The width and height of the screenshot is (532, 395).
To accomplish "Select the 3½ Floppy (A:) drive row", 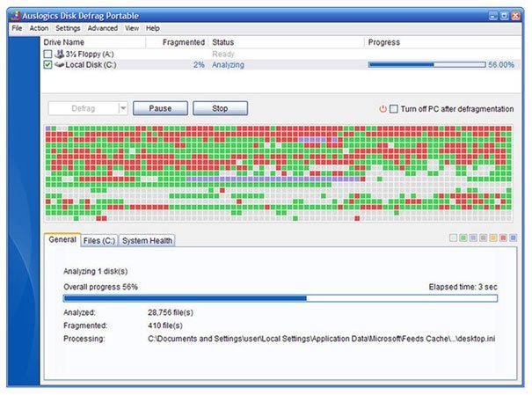I will (281, 54).
